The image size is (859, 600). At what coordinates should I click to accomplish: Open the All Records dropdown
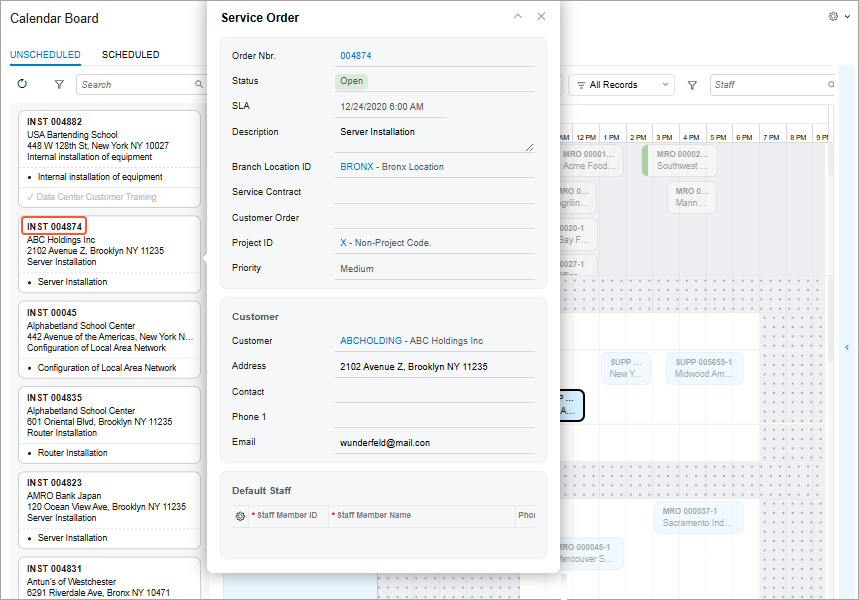621,85
